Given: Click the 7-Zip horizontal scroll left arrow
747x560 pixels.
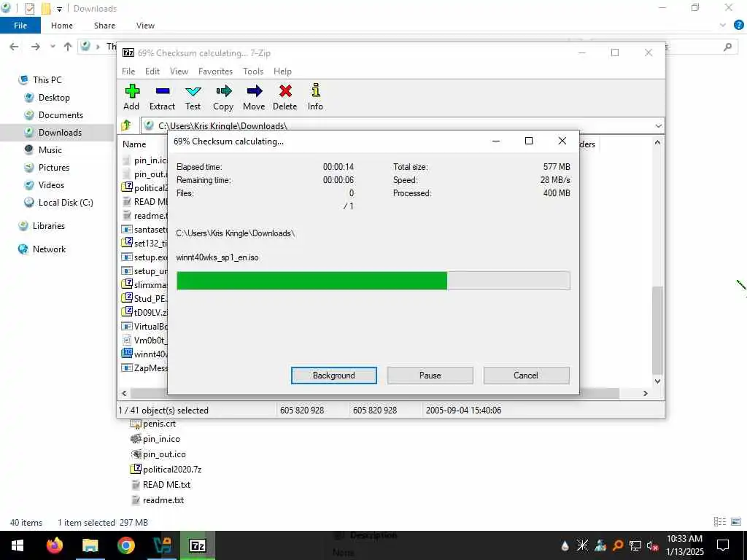Looking at the screenshot, I should pos(124,393).
